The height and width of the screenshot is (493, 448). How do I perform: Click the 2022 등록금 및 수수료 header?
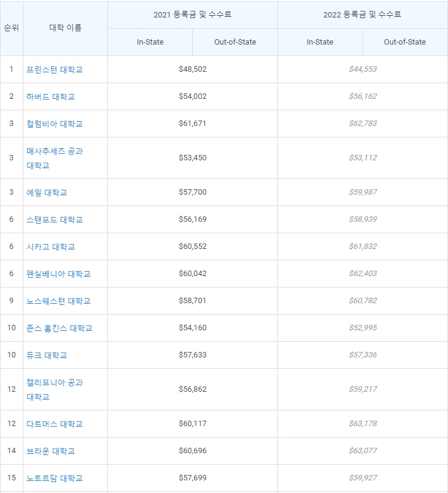(x=362, y=14)
